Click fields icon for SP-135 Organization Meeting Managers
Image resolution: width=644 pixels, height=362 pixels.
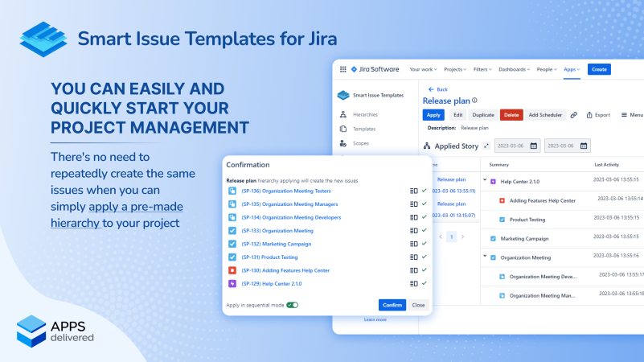pos(413,204)
